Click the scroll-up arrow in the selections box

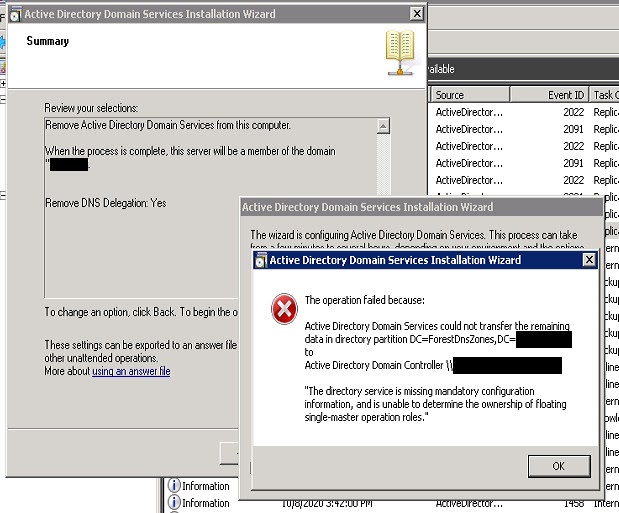pyautogui.click(x=383, y=126)
